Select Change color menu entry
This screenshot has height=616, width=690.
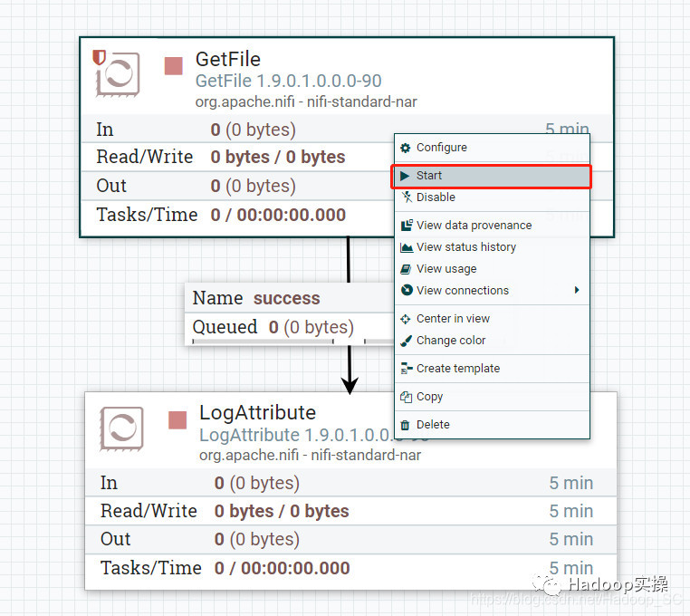[x=492, y=341]
